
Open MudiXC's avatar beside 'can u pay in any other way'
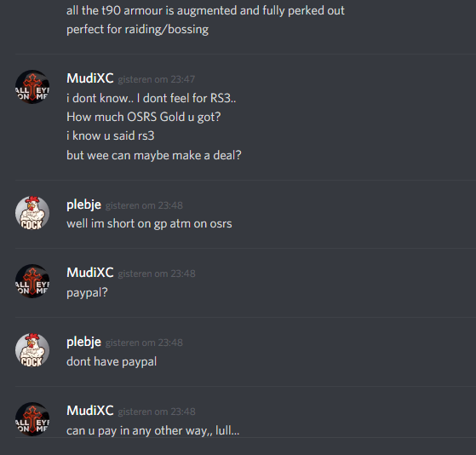click(x=32, y=419)
